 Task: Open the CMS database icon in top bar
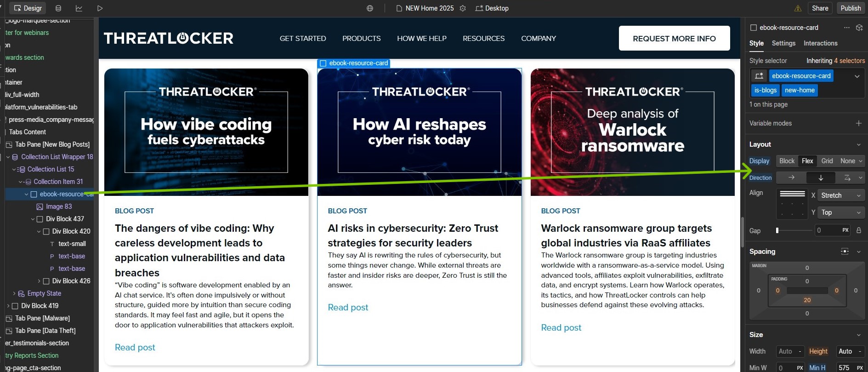pos(58,8)
